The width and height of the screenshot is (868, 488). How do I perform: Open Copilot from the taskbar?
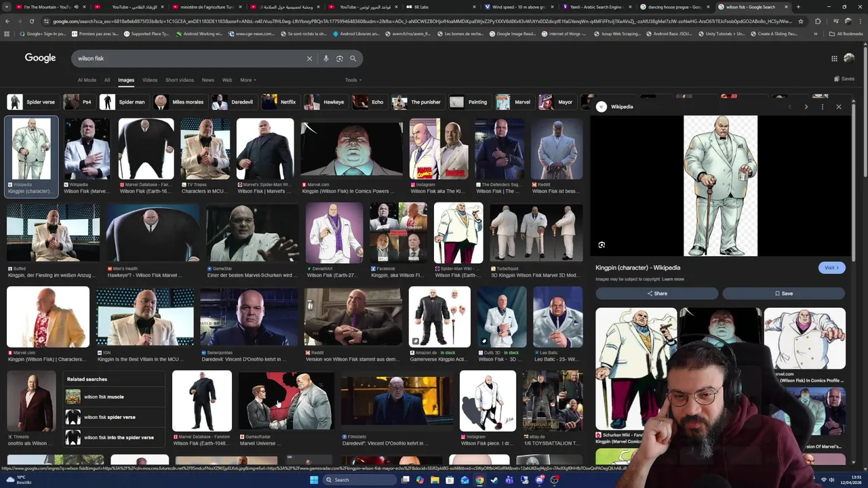(420, 480)
